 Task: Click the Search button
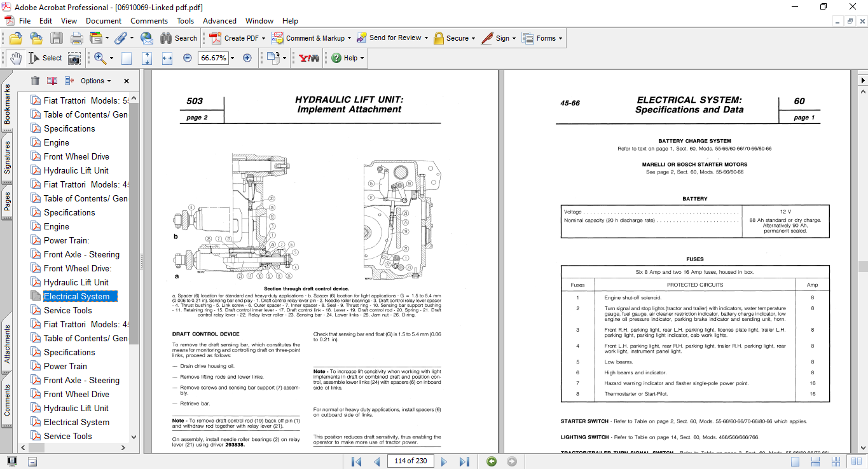click(x=178, y=38)
